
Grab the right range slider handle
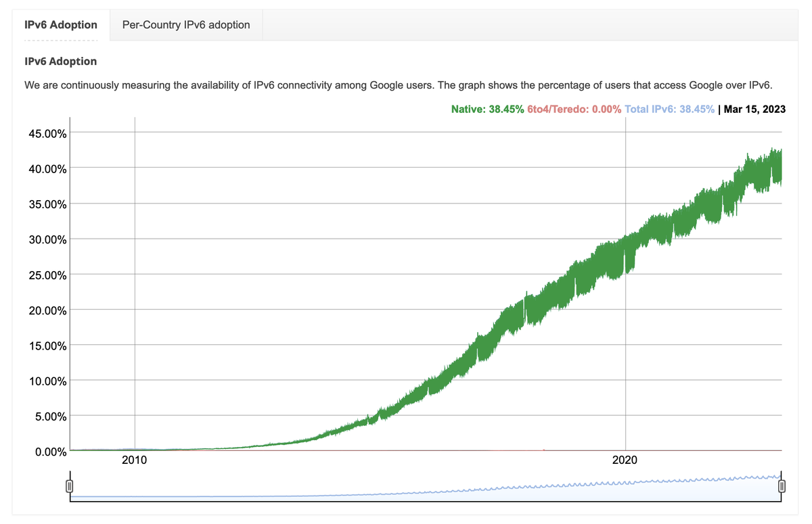pyautogui.click(x=783, y=485)
